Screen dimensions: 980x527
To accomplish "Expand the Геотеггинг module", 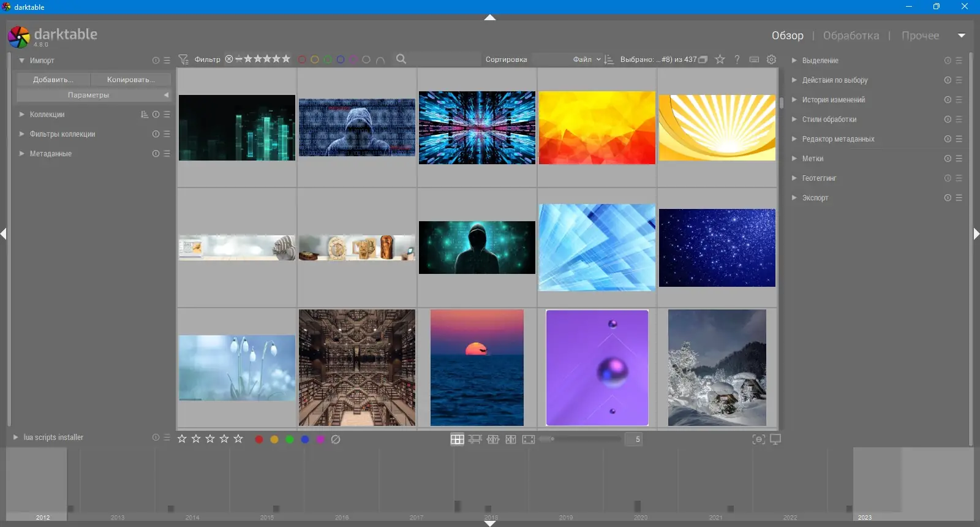I will tap(794, 178).
